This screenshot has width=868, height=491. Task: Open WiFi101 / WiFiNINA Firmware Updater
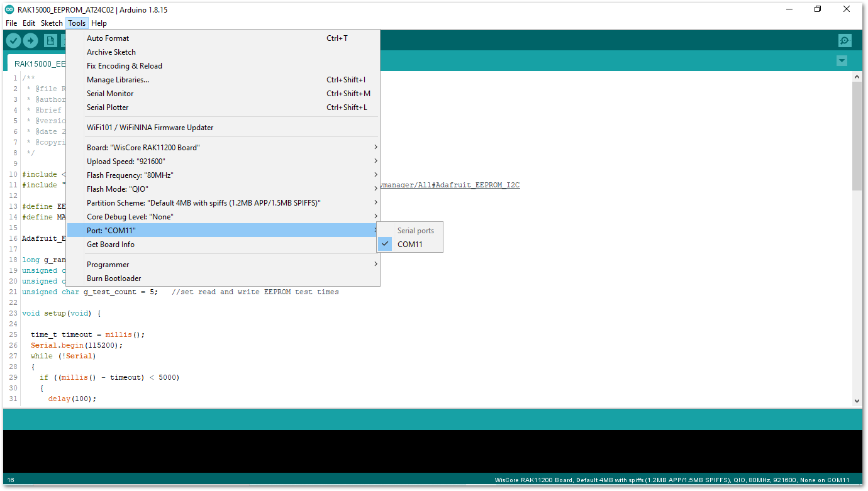pyautogui.click(x=223, y=128)
